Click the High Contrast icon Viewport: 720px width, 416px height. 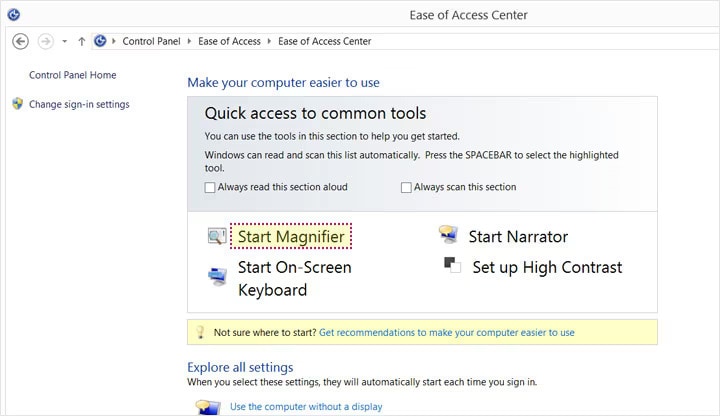tap(452, 266)
